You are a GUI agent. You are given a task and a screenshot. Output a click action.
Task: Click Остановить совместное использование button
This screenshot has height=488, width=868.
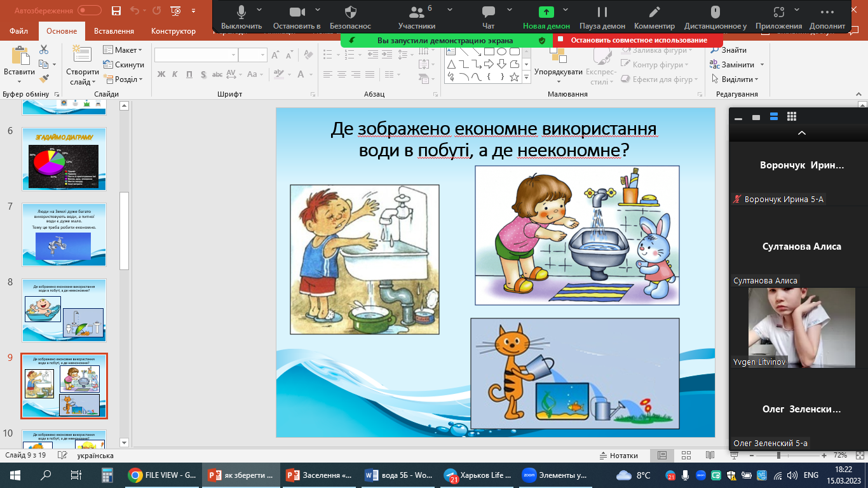(638, 40)
